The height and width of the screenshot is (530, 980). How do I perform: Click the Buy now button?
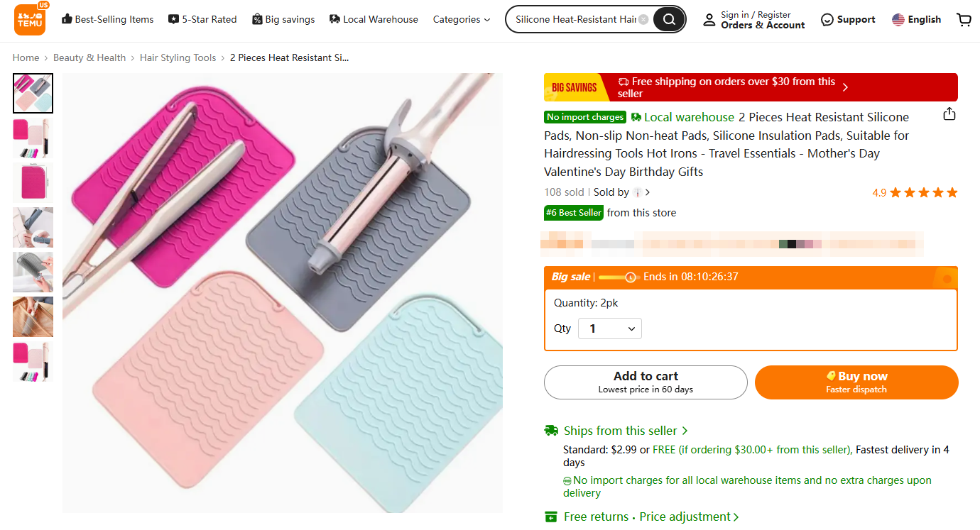click(856, 382)
